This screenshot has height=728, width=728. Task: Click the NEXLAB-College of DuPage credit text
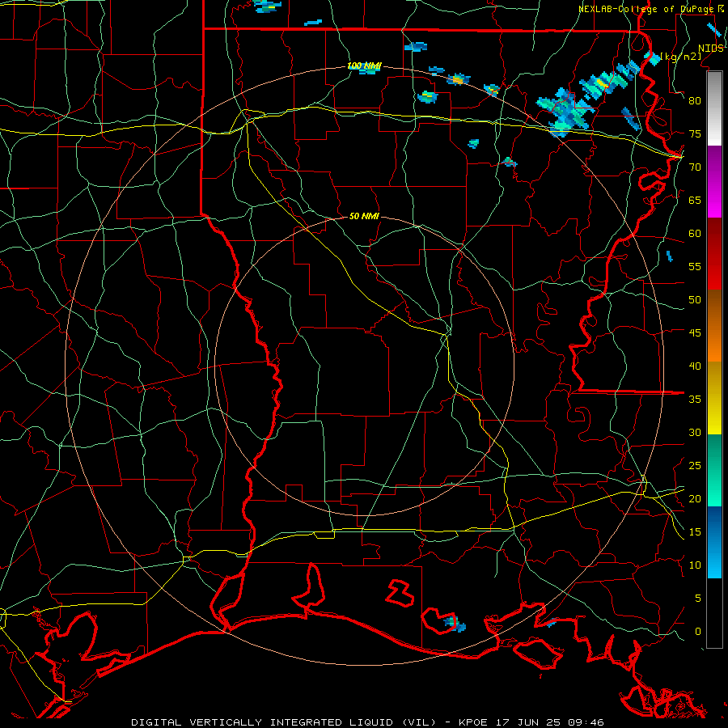pos(648,9)
